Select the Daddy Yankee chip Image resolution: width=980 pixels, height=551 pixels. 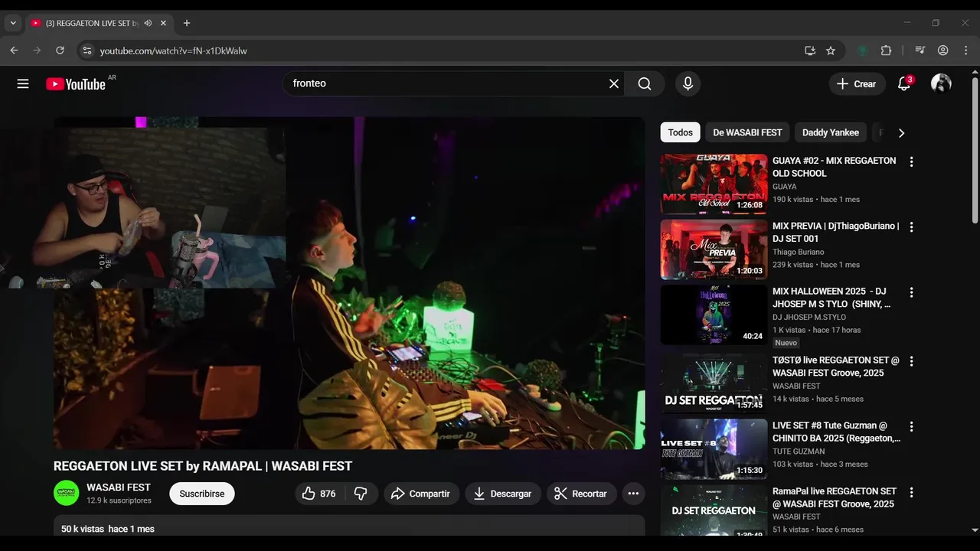pos(831,132)
